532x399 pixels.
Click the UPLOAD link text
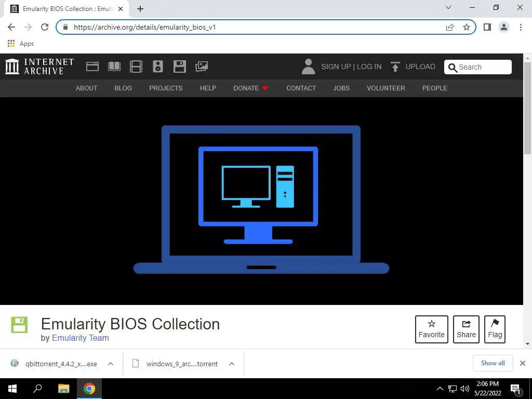(x=420, y=66)
